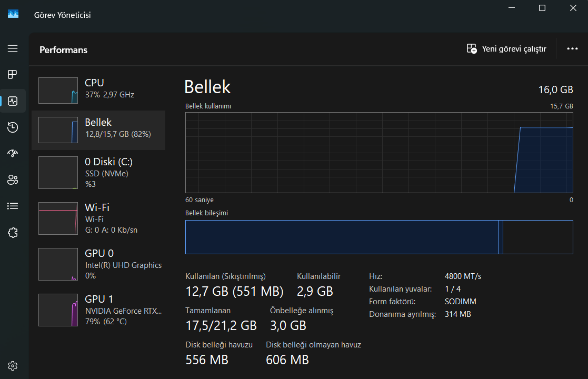Click the 17,5/21,2 GB committed value
588x379 pixels.
pyautogui.click(x=221, y=325)
